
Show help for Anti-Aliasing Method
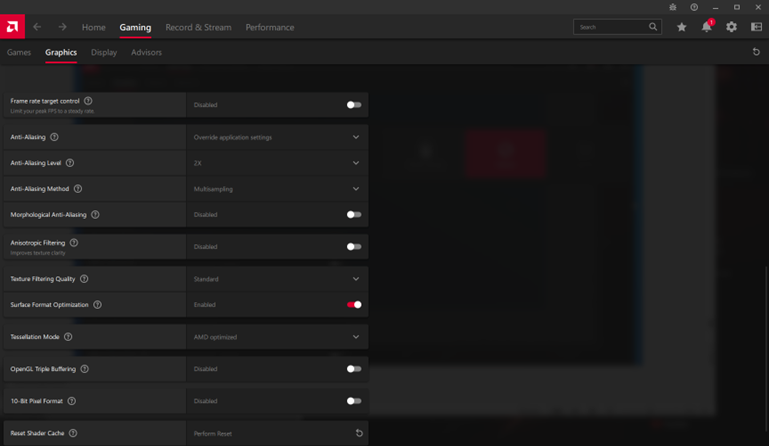(x=78, y=188)
